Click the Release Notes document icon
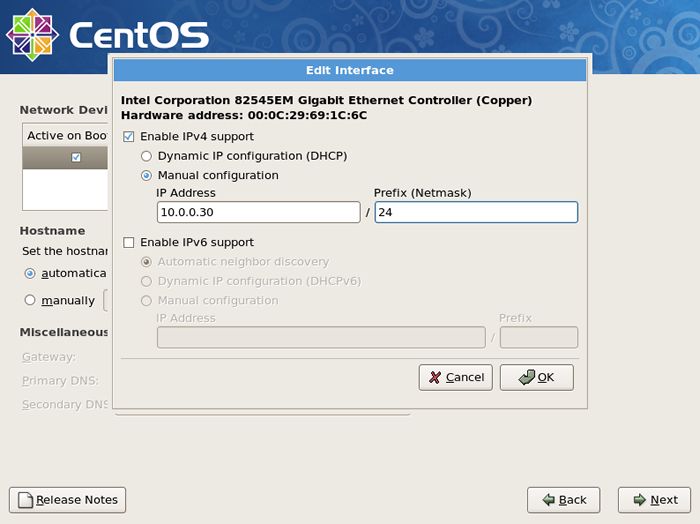This screenshot has height=524, width=700. coord(25,500)
